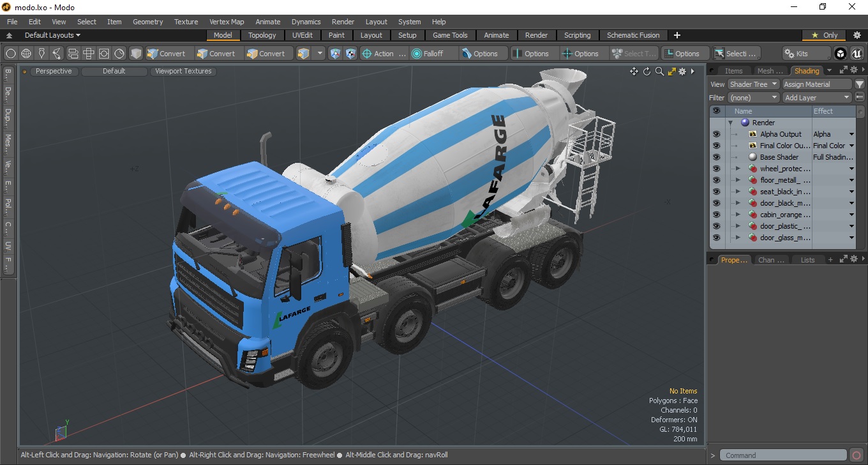Open the dropdown arrow after the cube icon

pos(320,54)
